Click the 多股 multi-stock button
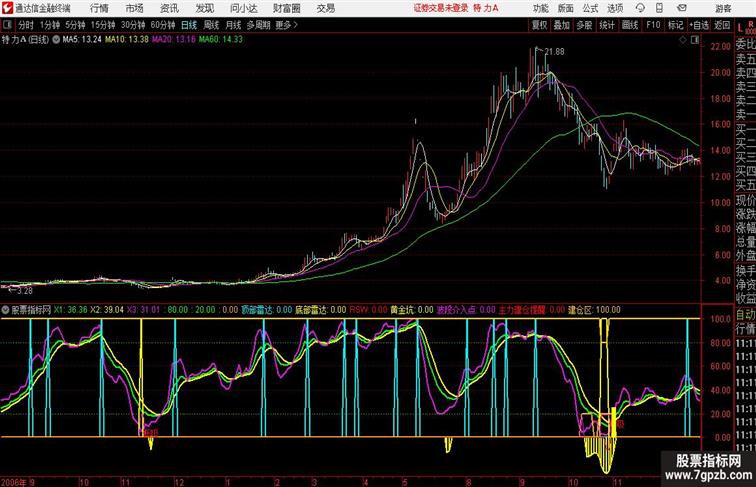This screenshot has height=487, width=756. pyautogui.click(x=584, y=25)
